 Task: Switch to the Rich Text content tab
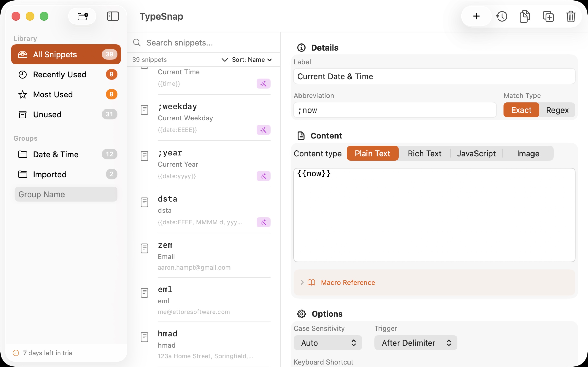pyautogui.click(x=424, y=153)
